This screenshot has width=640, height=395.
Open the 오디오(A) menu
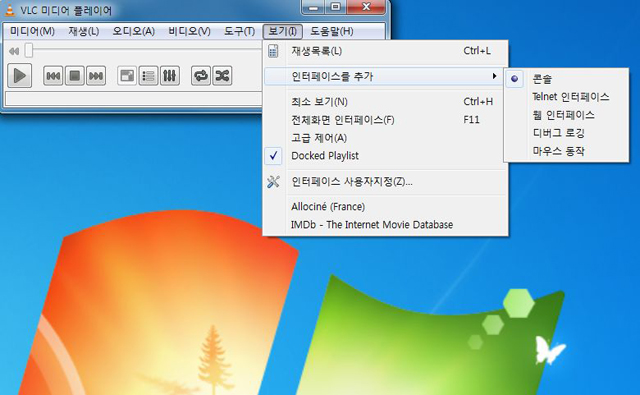133,31
